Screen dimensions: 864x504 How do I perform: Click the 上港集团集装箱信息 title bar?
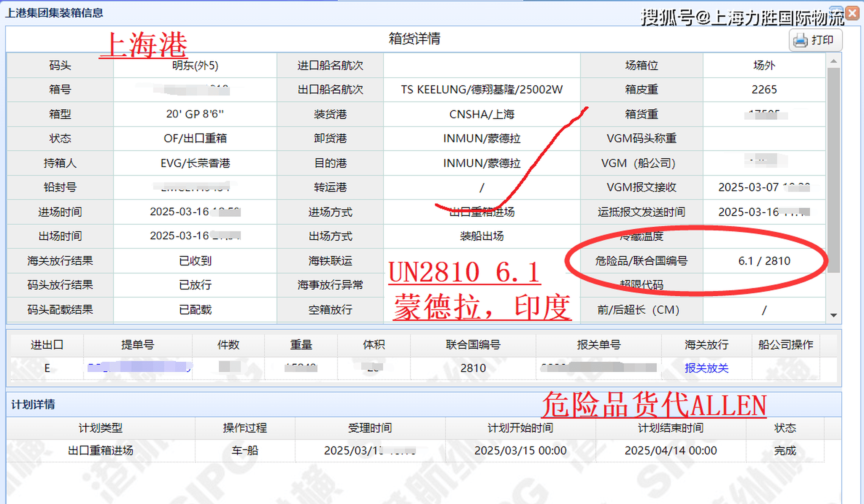click(55, 13)
